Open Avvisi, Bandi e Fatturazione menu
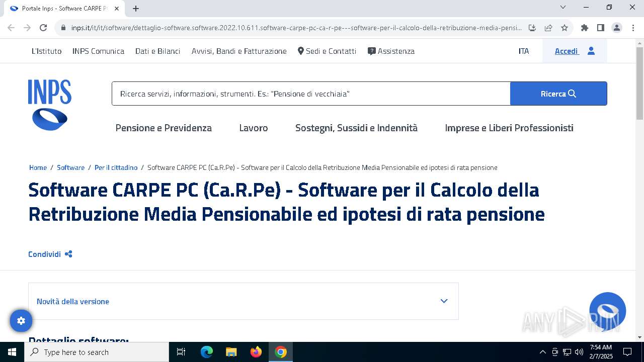The width and height of the screenshot is (644, 362). pos(239,51)
